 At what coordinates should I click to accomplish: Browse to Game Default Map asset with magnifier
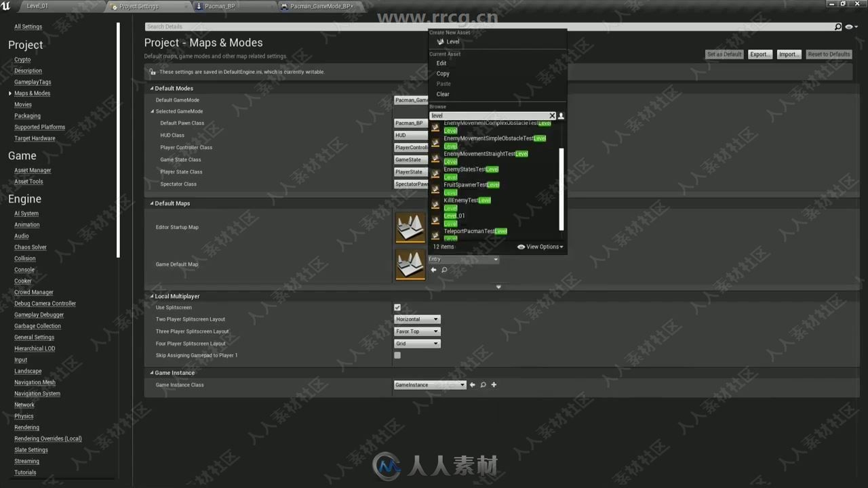[x=444, y=270]
